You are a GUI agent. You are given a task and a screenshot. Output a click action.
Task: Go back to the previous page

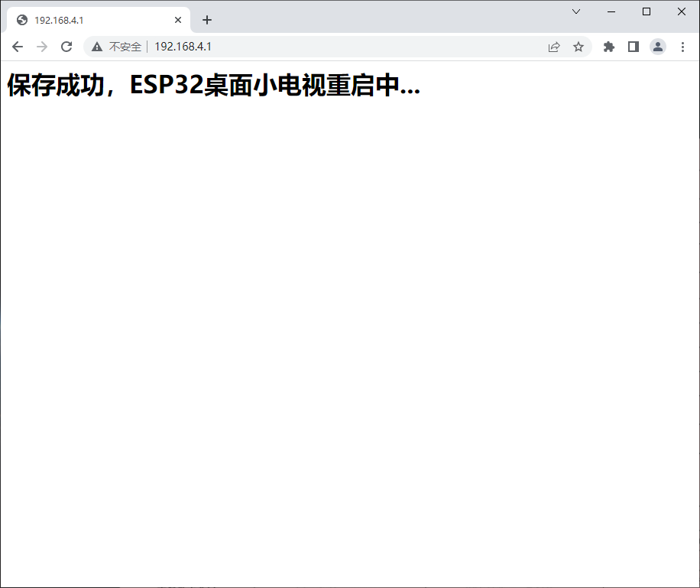click(18, 47)
